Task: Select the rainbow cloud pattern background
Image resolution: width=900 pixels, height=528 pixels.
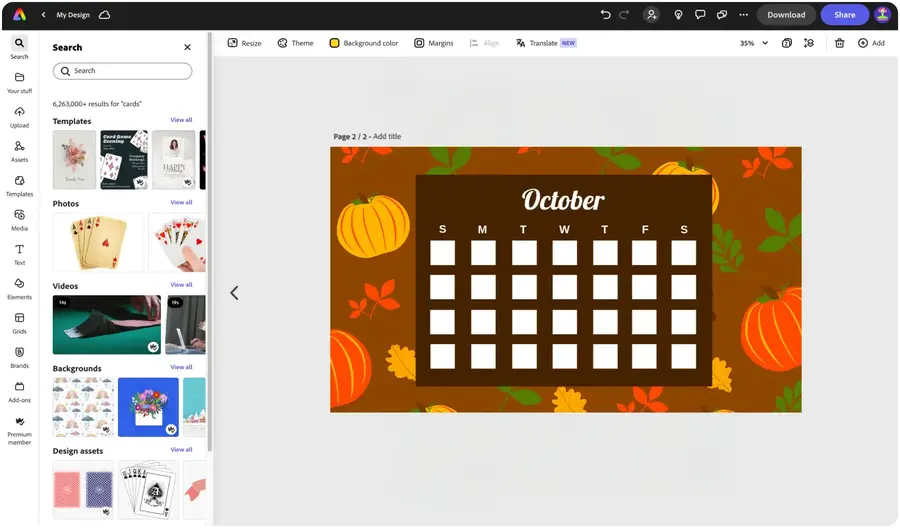Action: click(83, 407)
